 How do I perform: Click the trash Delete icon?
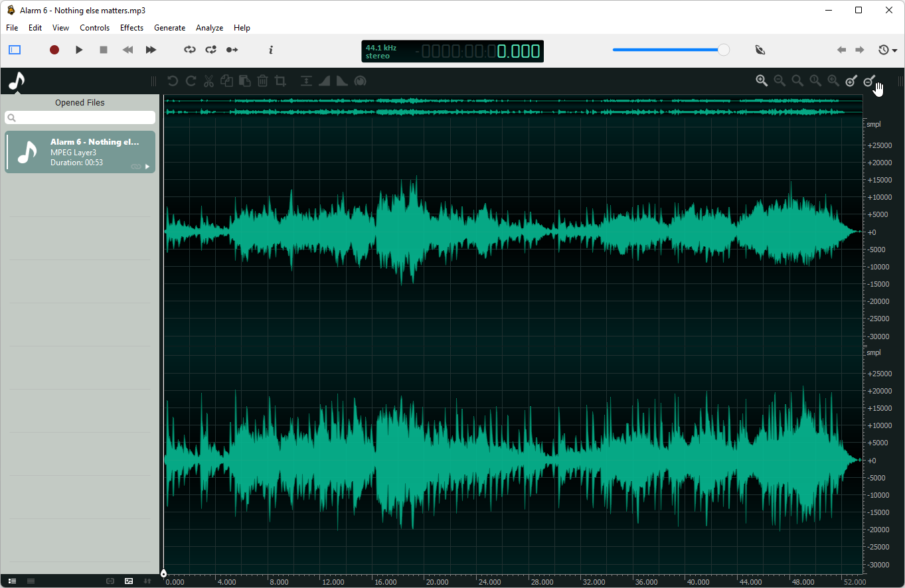(262, 81)
